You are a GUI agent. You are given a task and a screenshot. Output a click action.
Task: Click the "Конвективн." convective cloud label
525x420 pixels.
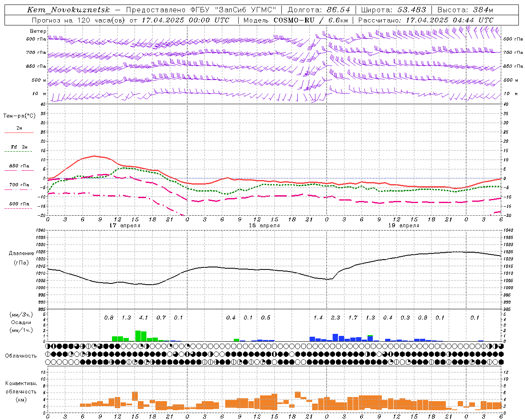click(x=21, y=383)
